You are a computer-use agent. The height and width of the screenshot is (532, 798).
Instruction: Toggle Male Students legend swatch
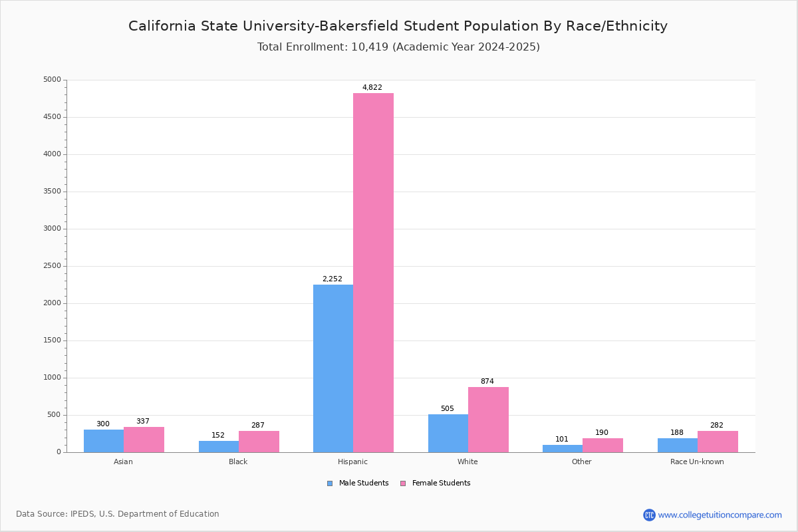tap(330, 483)
